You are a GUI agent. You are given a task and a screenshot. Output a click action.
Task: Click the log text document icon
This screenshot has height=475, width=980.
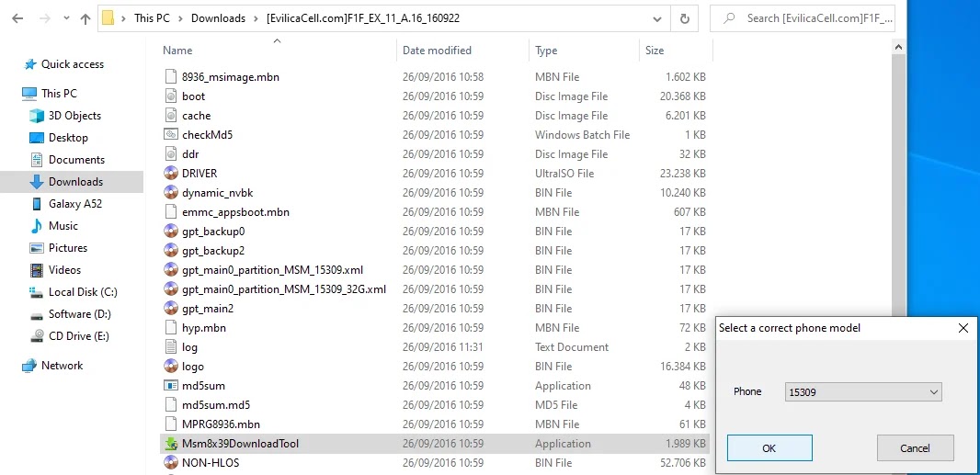click(171, 347)
